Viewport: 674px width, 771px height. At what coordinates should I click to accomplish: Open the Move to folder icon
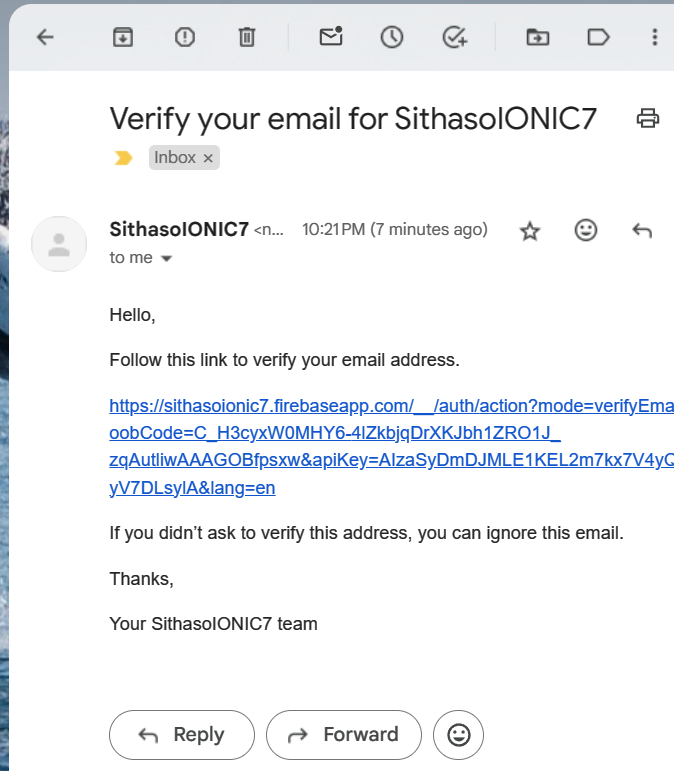tap(538, 37)
